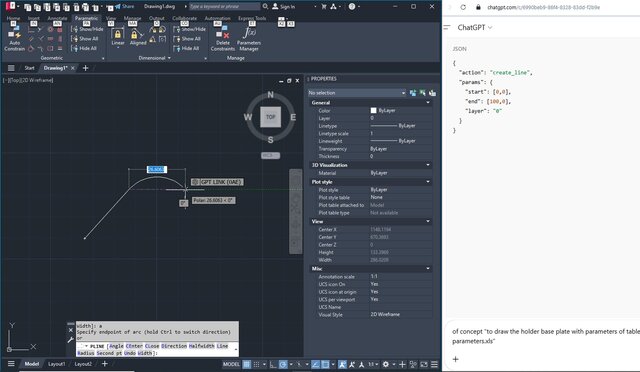Click the Clean Screen icon in status bar

[424, 364]
